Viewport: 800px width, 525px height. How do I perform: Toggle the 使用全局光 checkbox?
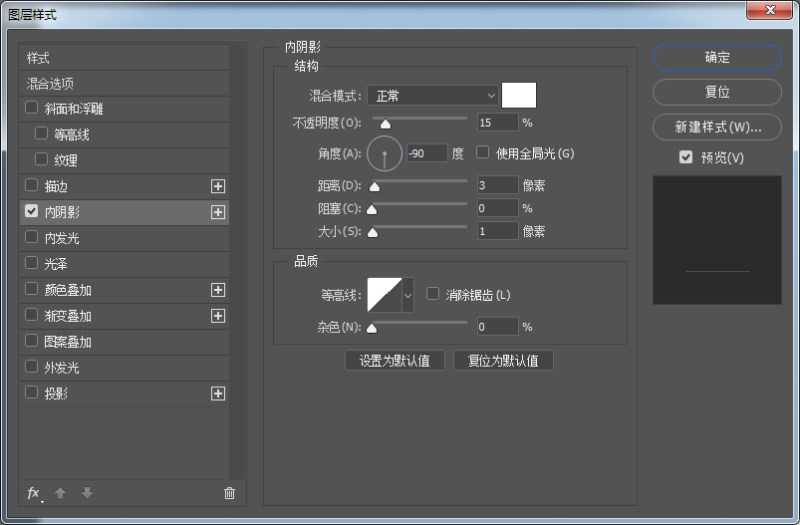pyautogui.click(x=483, y=153)
